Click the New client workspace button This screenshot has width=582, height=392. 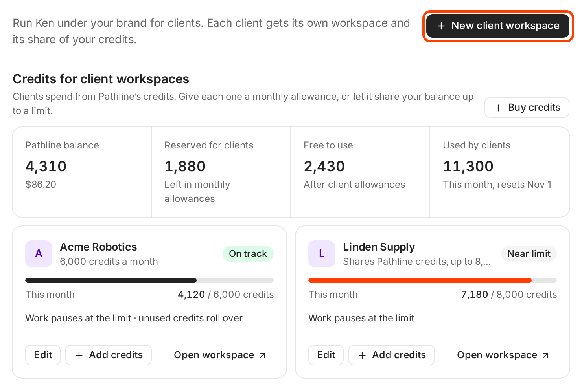coord(498,26)
